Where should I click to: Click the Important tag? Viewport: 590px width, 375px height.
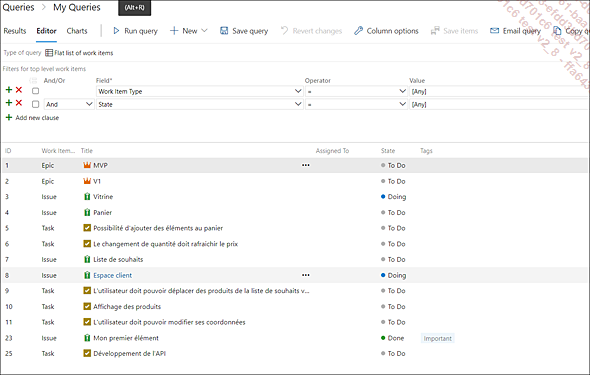(437, 338)
